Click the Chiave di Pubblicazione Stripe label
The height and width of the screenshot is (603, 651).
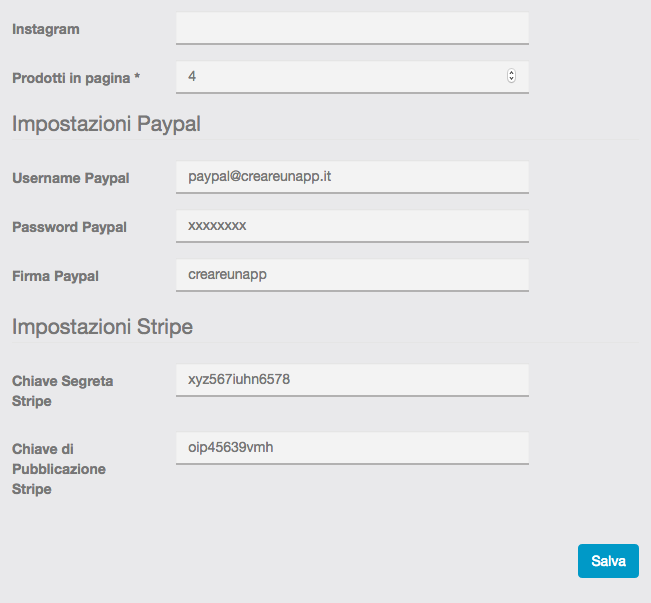pyautogui.click(x=59, y=469)
